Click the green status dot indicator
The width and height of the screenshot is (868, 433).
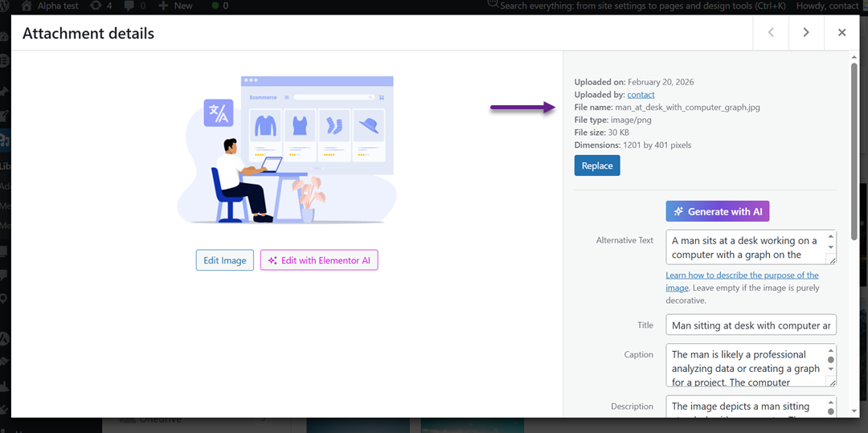coord(215,6)
